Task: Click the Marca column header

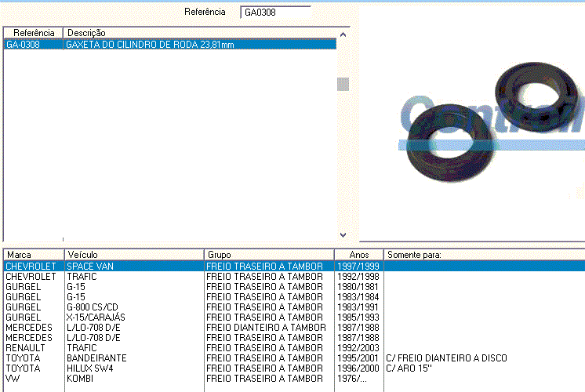Action: [x=33, y=255]
